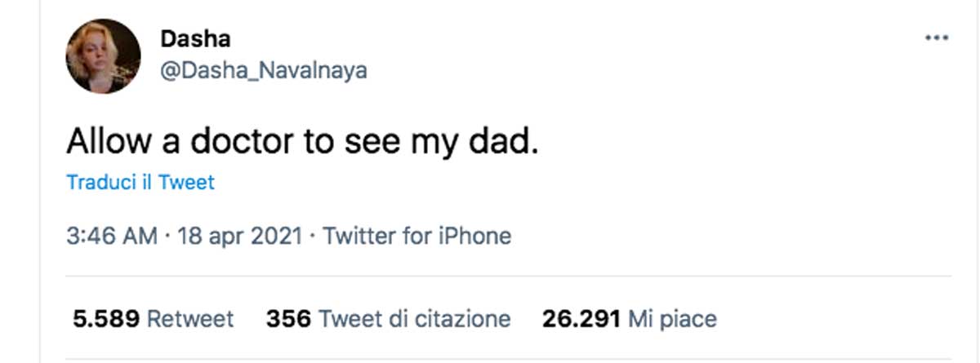Open the Twitter for iPhone source link
The image size is (980, 363).
coord(417,237)
